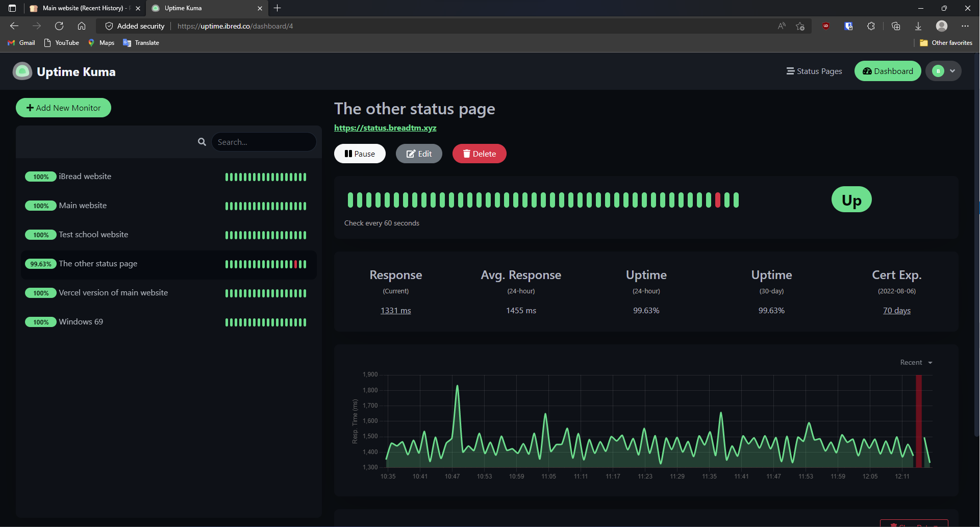Select the Windows 69 monitor

[x=81, y=322]
